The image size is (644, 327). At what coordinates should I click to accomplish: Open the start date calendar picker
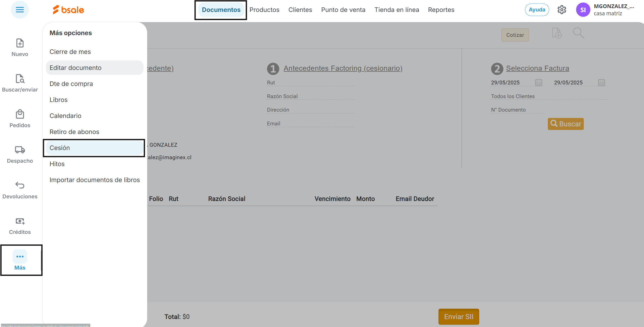click(x=538, y=83)
